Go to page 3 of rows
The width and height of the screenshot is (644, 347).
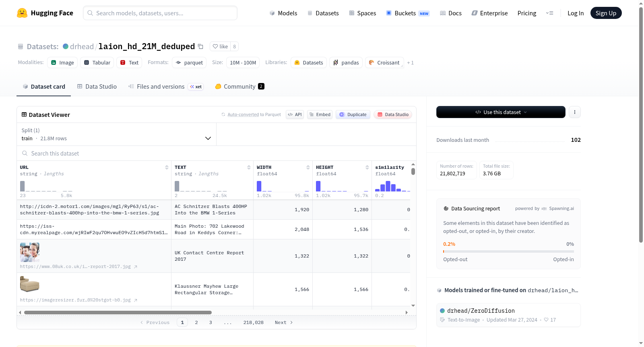pyautogui.click(x=211, y=322)
